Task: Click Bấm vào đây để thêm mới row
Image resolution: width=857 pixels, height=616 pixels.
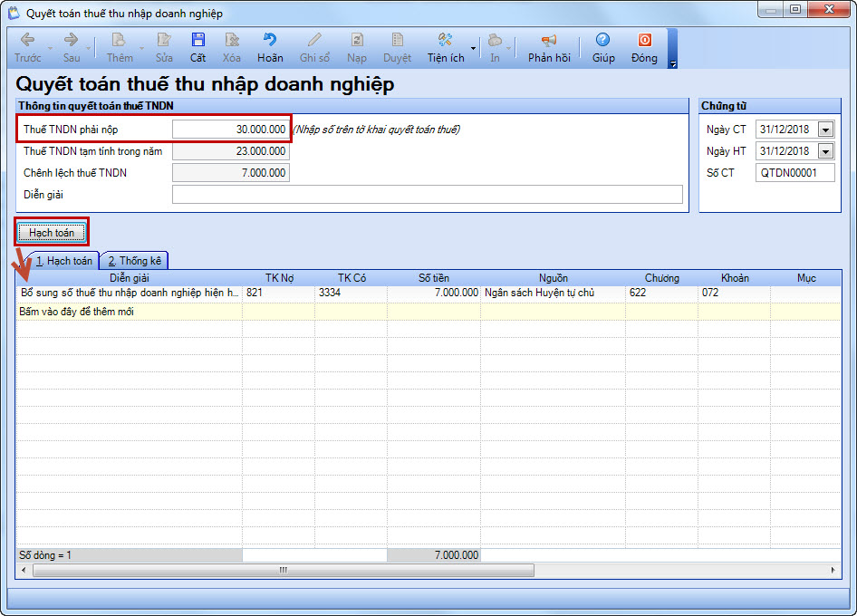Action: (x=428, y=312)
